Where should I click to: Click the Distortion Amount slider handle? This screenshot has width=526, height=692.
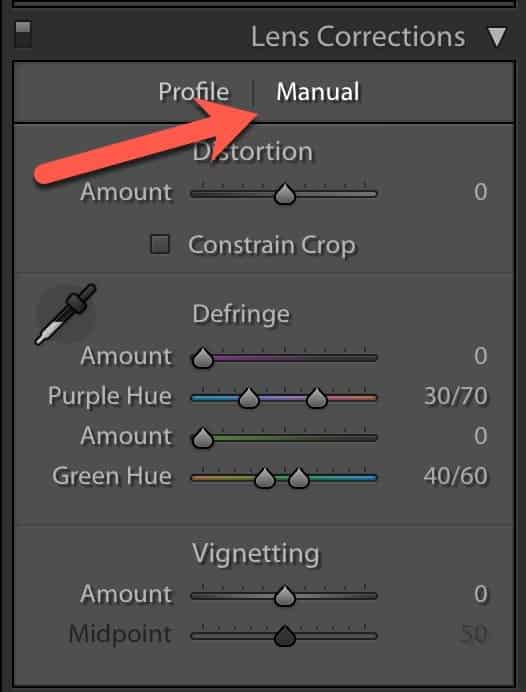pos(285,195)
